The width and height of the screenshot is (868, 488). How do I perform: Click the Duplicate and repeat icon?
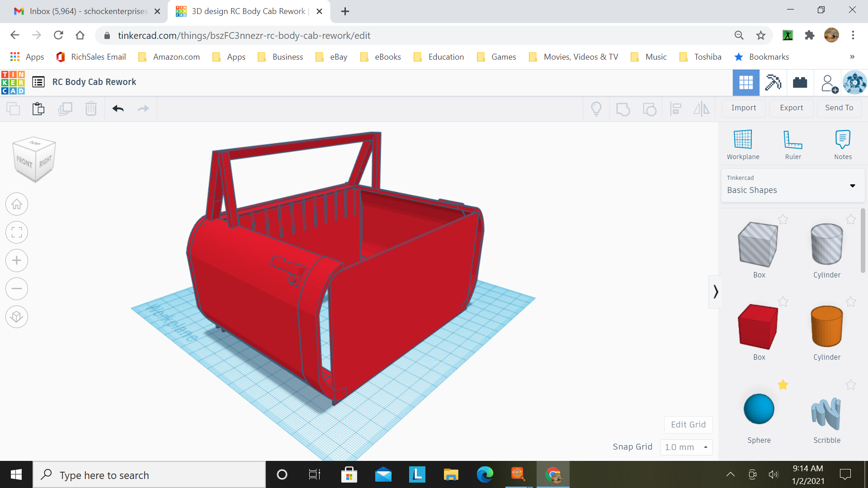(65, 109)
